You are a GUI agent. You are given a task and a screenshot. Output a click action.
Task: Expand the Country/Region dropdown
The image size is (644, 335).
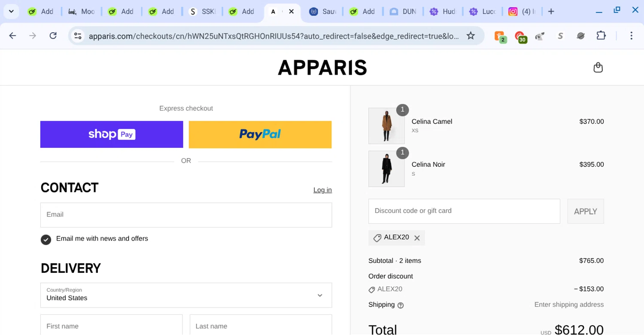(186, 295)
